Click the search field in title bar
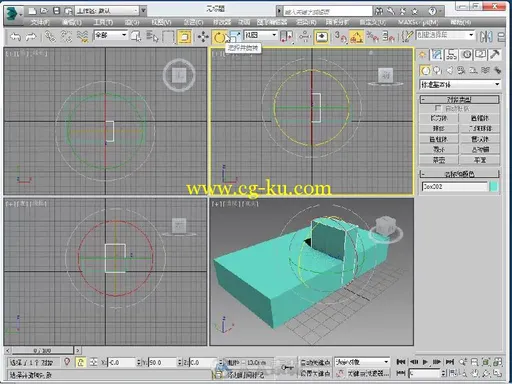The image size is (512, 384). [328, 12]
